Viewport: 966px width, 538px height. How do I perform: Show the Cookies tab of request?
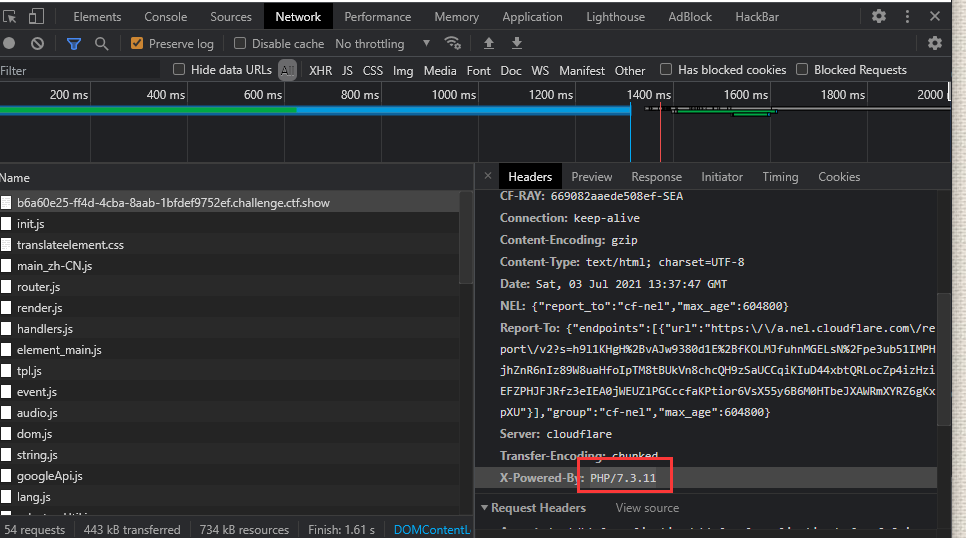click(839, 177)
